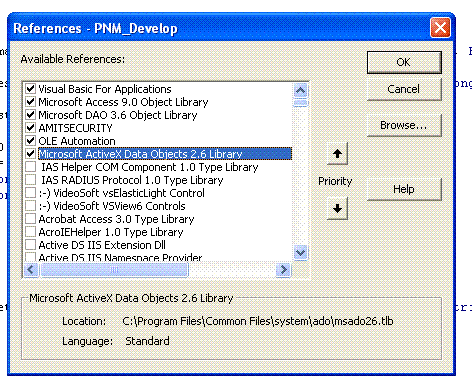Open the Help button

(404, 189)
